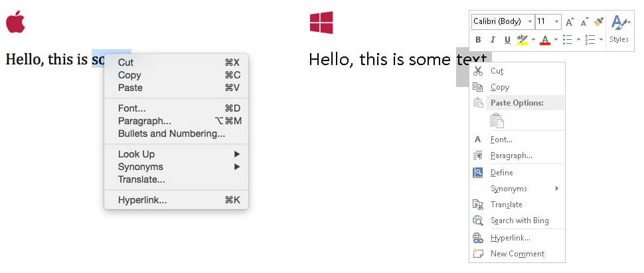
Task: Apply the yellow text highlight color
Action: pos(522,39)
